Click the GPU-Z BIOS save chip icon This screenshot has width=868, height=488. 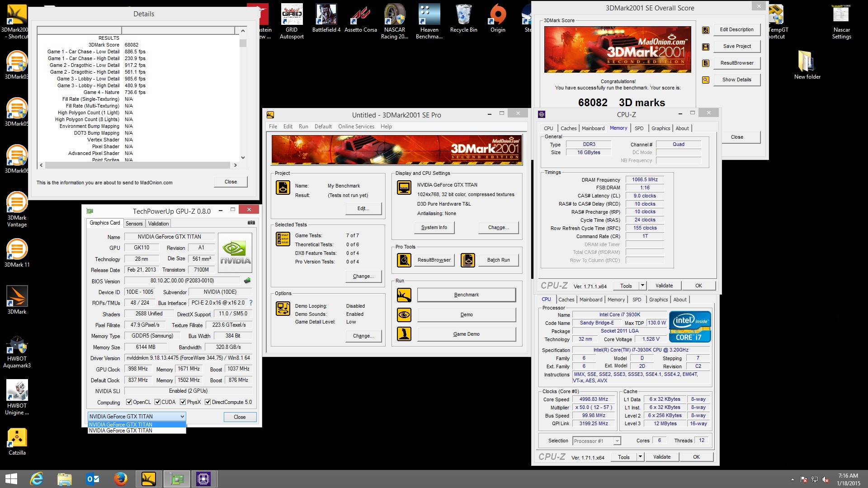point(247,281)
